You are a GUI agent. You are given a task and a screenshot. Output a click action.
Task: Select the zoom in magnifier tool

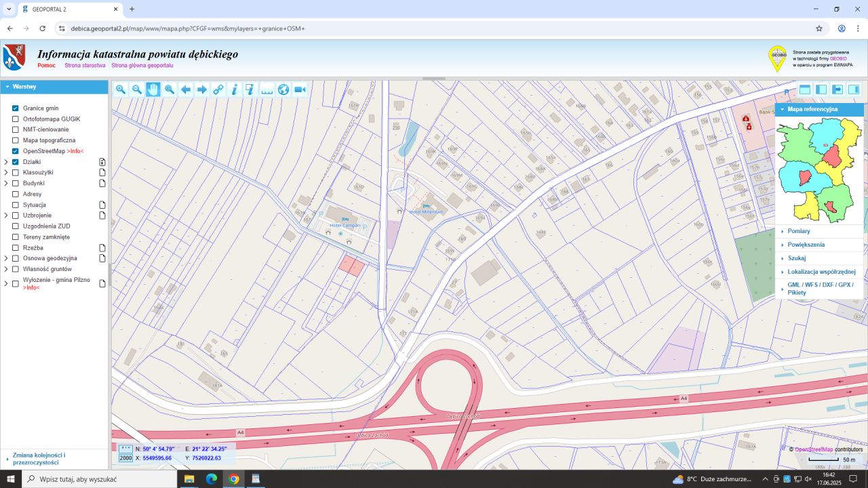(121, 89)
